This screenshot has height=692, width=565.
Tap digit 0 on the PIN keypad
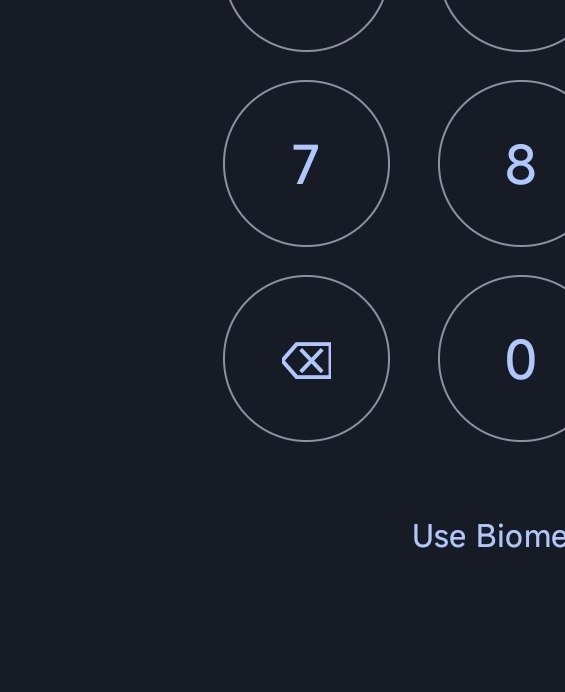502,358
